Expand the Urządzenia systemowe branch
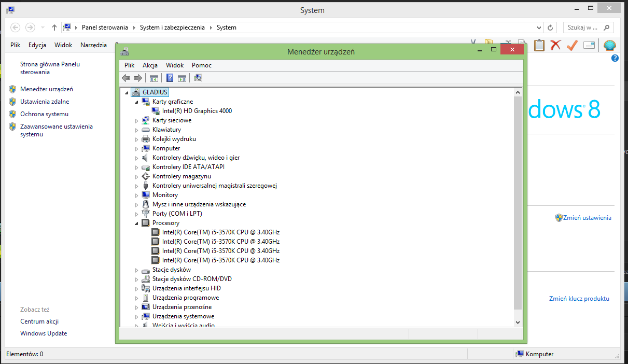Screen dimensions: 628x364 pos(137,317)
